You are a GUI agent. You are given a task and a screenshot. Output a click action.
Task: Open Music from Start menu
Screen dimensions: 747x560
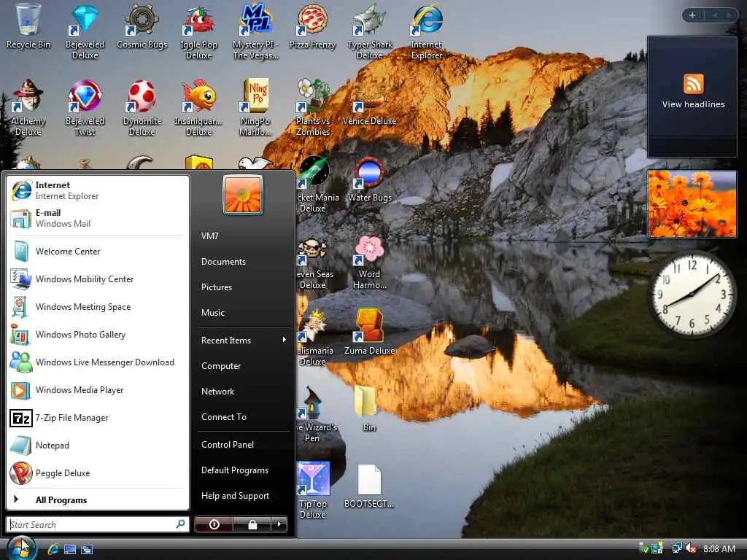243,312
